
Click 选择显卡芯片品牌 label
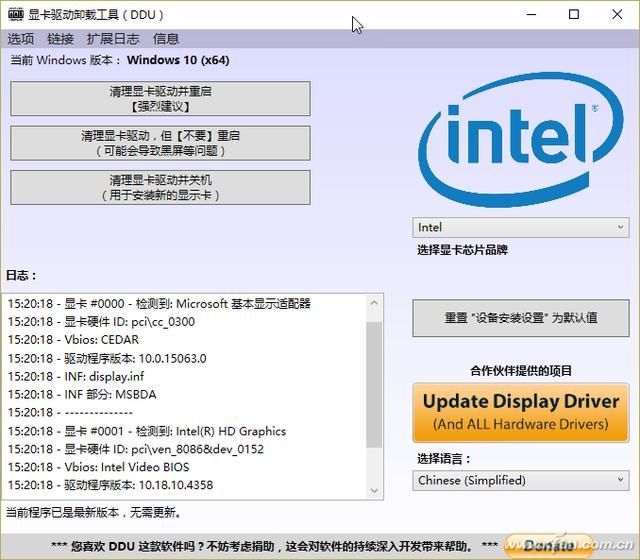tap(462, 250)
